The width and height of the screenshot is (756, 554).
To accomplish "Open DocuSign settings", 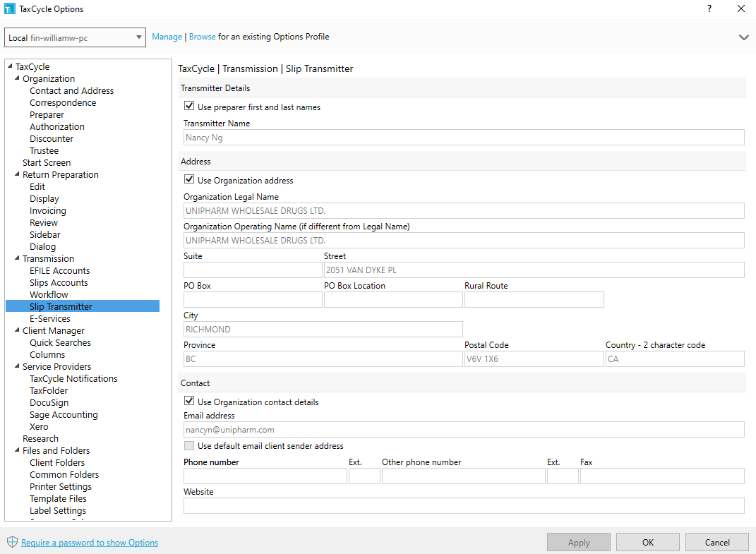I will [49, 402].
